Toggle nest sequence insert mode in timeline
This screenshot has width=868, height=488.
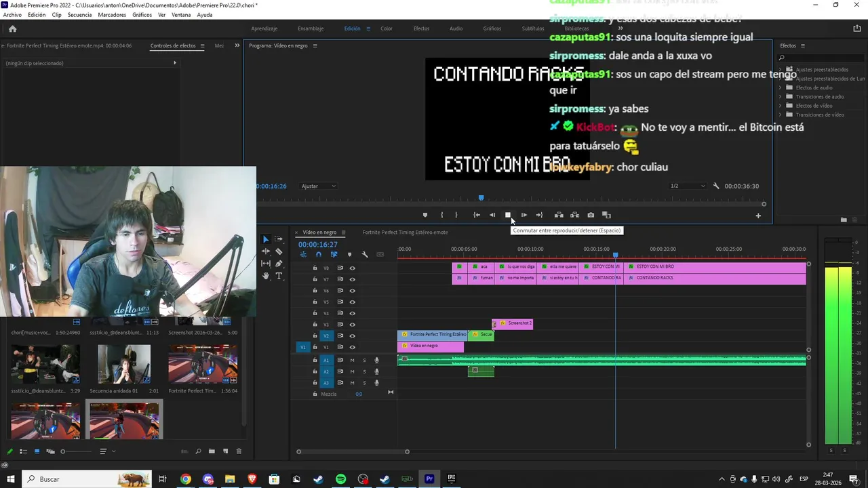302,254
